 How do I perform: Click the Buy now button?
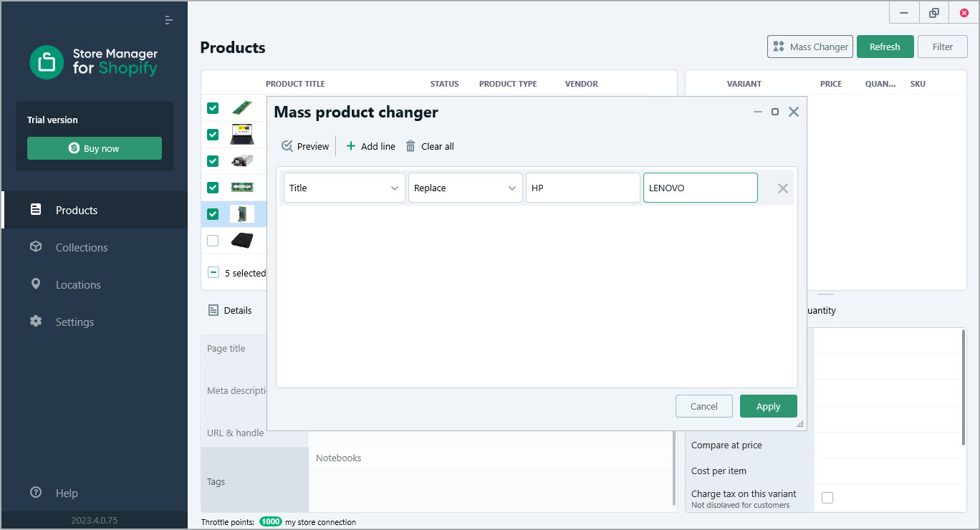click(x=95, y=148)
